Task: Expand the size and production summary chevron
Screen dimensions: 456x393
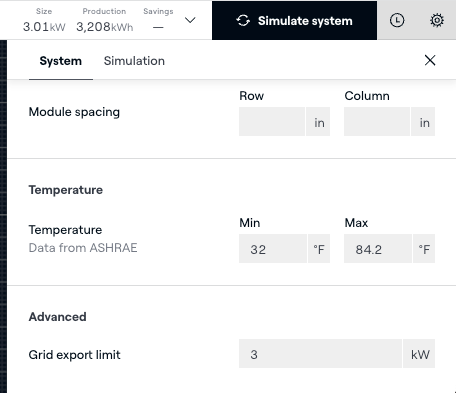Action: pos(190,20)
